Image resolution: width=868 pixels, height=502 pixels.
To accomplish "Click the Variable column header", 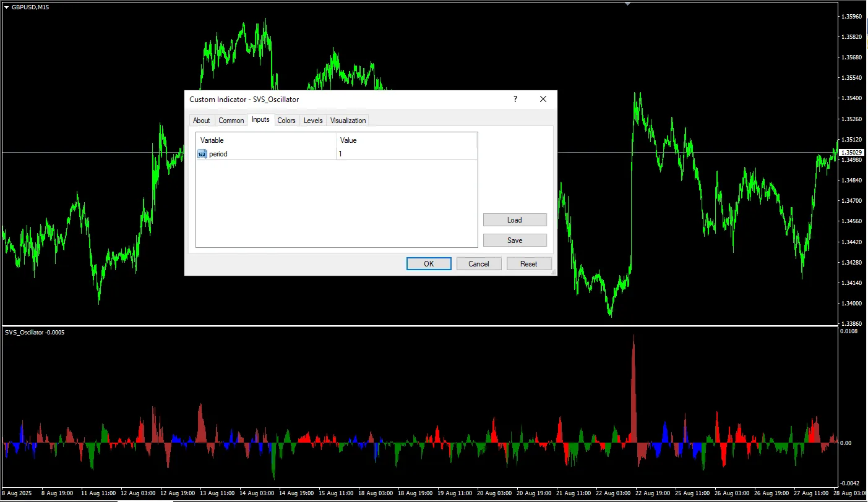I will [266, 140].
